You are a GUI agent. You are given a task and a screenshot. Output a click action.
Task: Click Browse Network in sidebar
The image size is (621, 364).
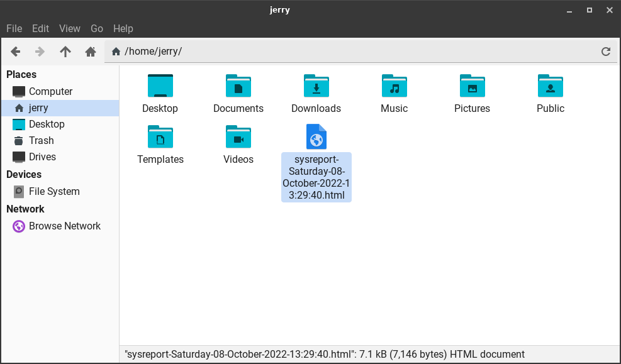tap(64, 226)
